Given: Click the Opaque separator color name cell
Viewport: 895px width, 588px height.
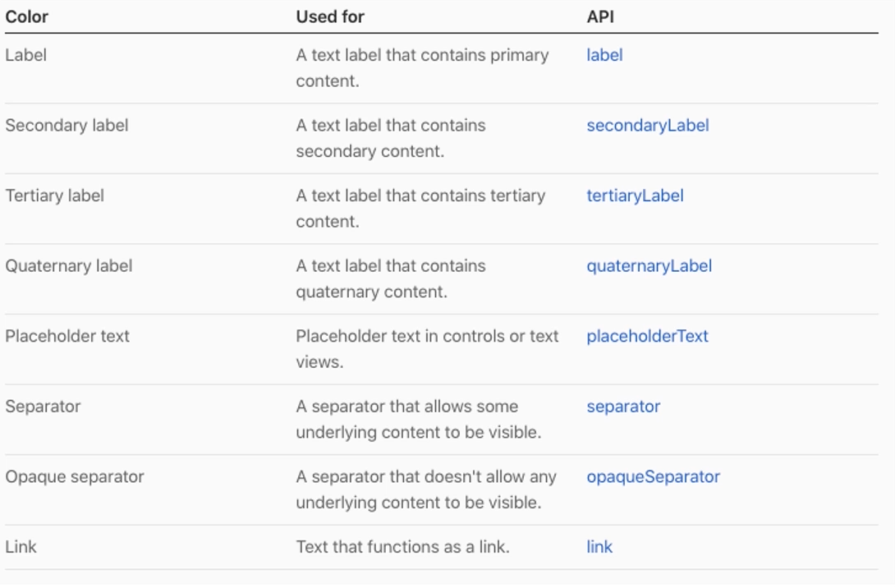Looking at the screenshot, I should 74,476.
